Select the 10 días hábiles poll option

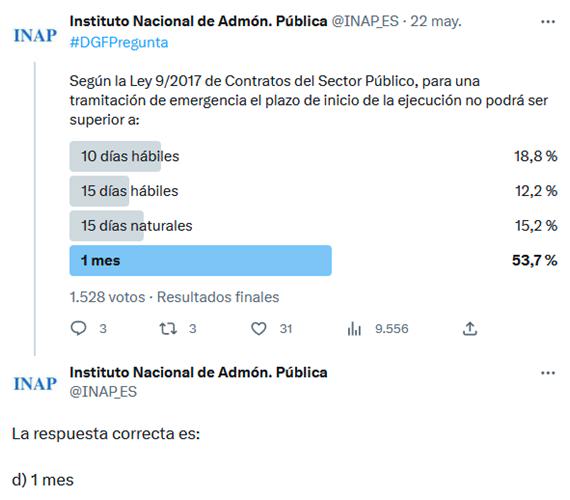[x=313, y=156]
